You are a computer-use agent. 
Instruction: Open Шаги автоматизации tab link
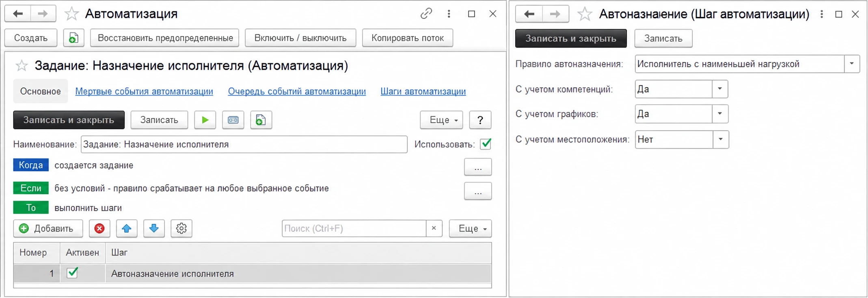point(423,92)
